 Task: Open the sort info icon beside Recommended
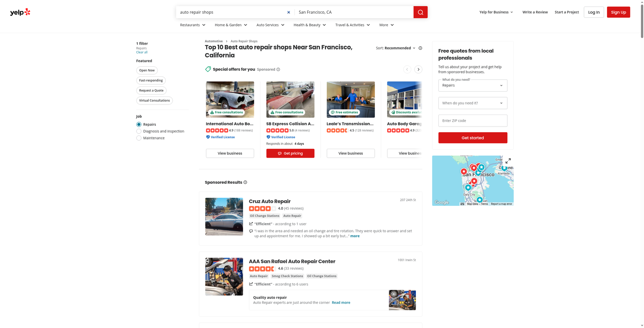[x=420, y=48]
